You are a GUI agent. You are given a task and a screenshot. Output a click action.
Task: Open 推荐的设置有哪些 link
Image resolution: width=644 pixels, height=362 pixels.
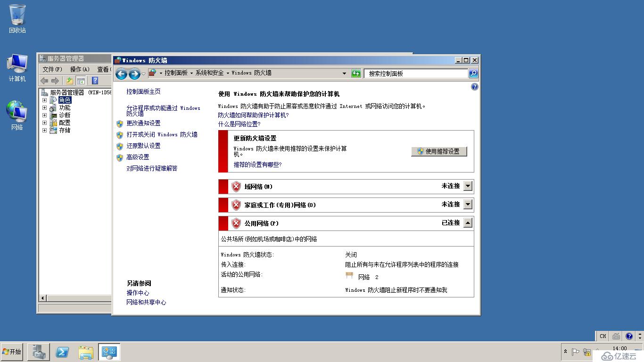pos(257,165)
